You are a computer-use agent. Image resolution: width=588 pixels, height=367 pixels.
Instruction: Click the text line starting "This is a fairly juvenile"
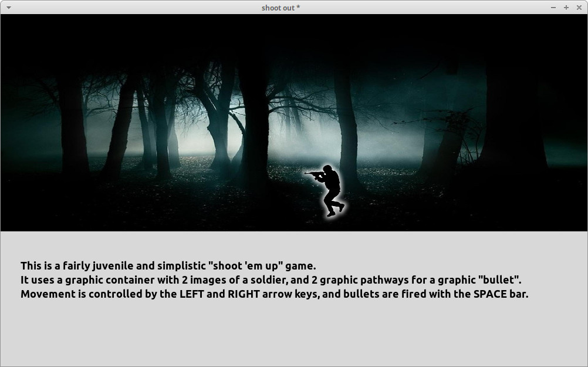tap(168, 265)
